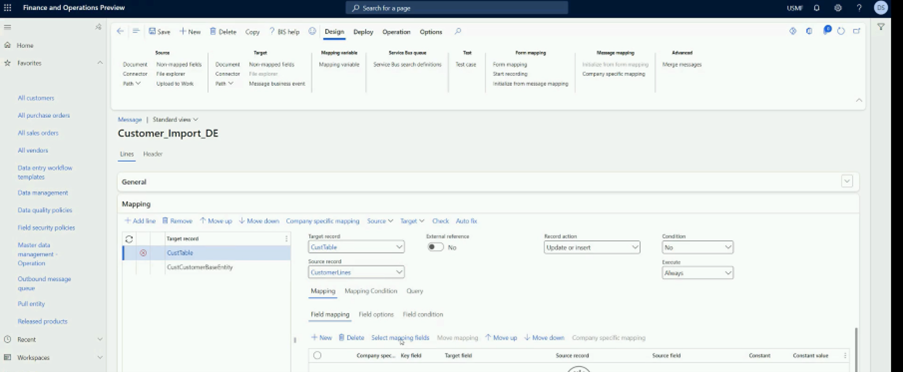Open form in new window icon
The height and width of the screenshot is (372, 903).
857,31
